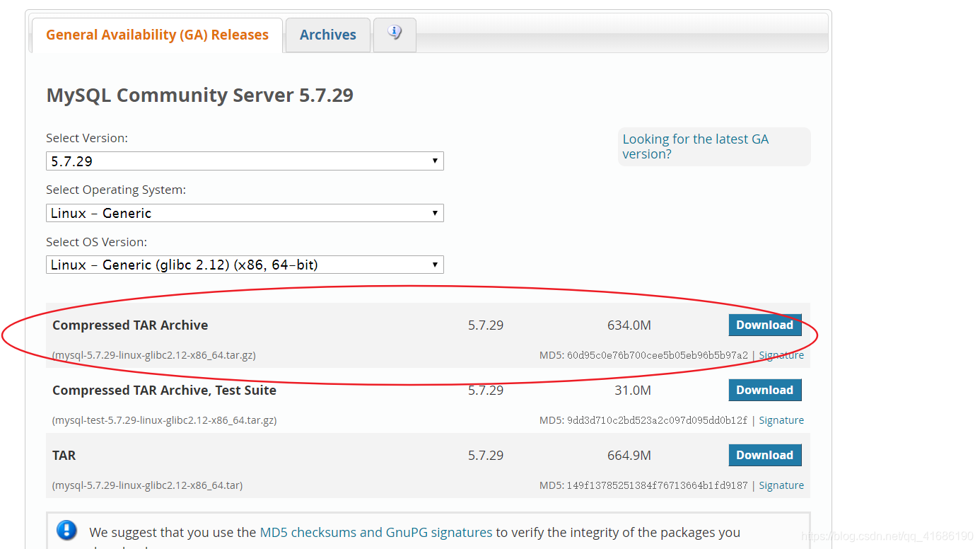
Task: Open the information icon tab
Action: tap(395, 35)
